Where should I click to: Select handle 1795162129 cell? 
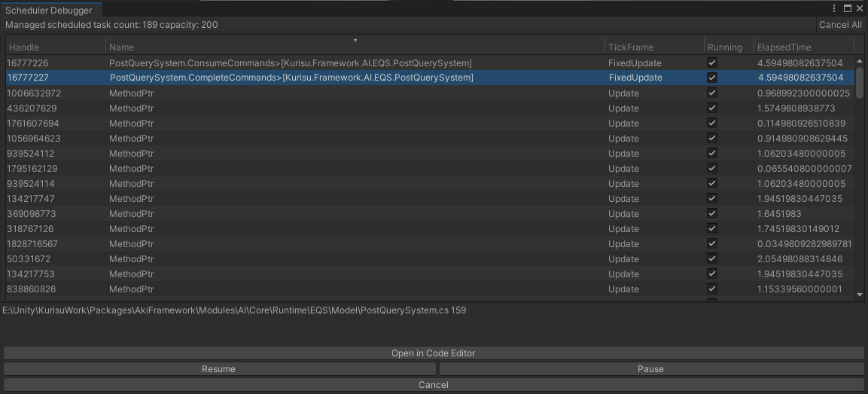(32, 168)
